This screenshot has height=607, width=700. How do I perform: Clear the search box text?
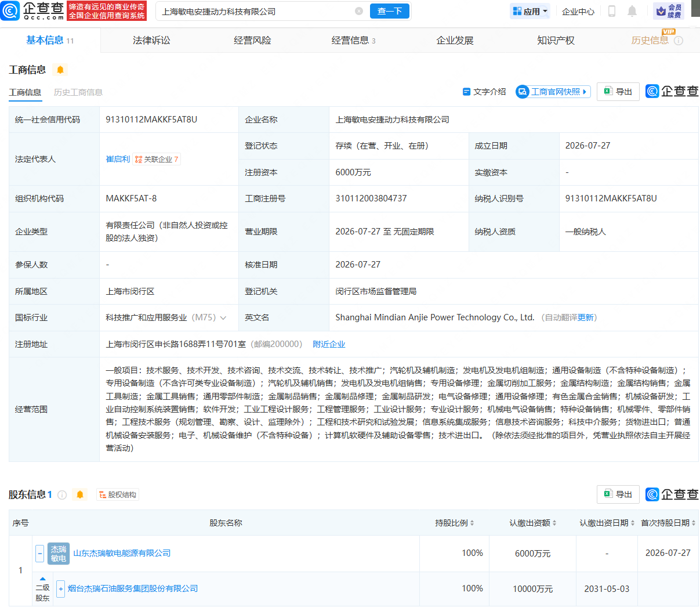359,11
